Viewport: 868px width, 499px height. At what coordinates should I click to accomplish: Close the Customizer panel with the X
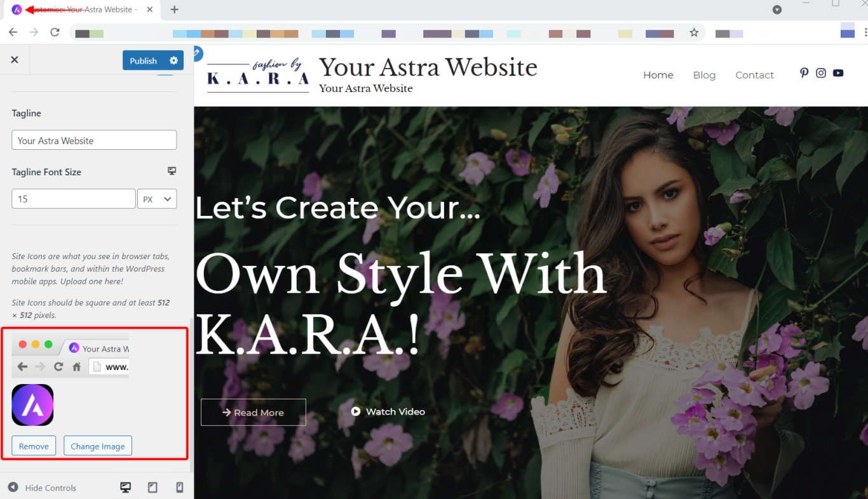click(15, 60)
